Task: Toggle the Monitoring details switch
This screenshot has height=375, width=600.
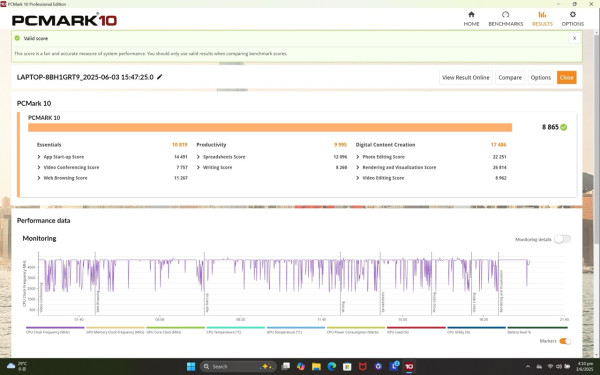Action: 562,239
